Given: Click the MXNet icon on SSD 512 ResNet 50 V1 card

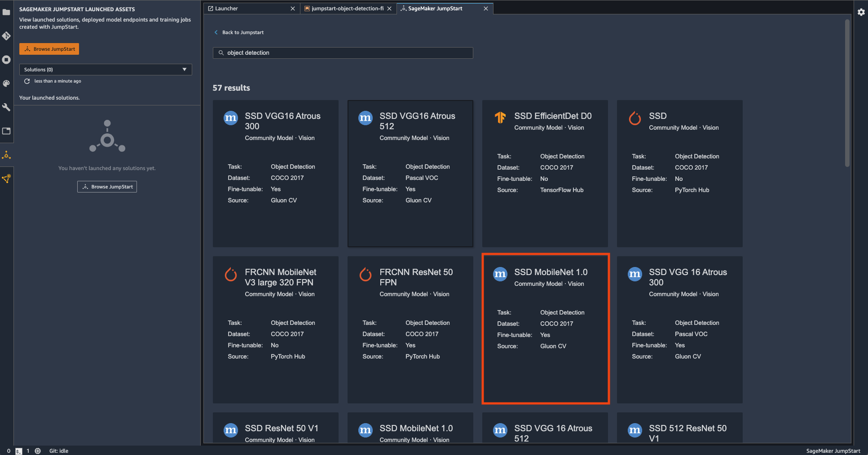Looking at the screenshot, I should [x=635, y=430].
